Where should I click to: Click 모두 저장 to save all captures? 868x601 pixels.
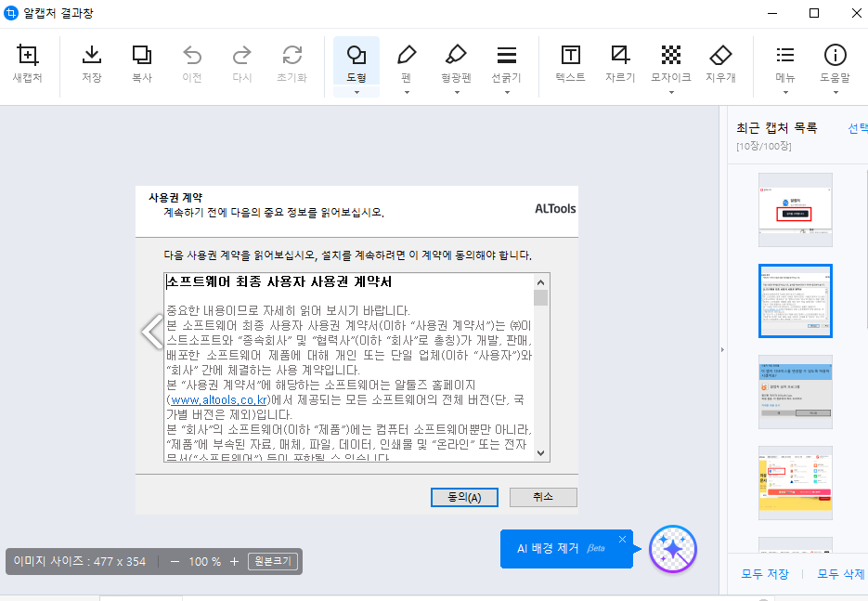click(x=764, y=574)
